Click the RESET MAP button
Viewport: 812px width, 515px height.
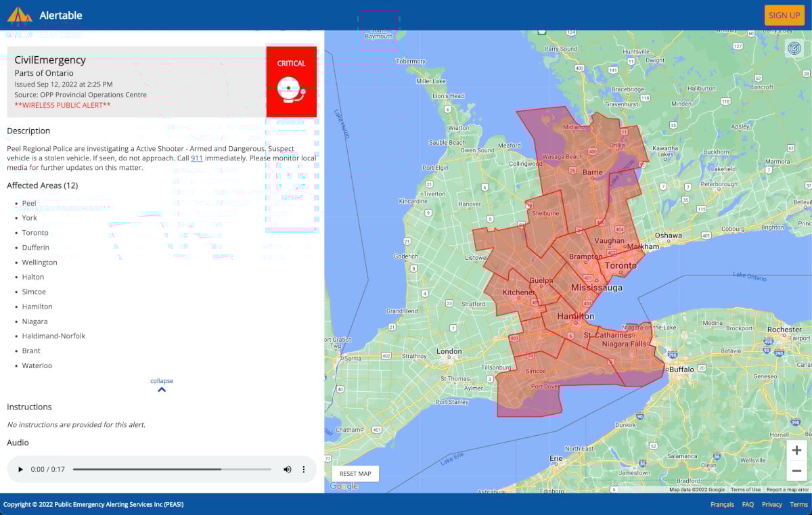click(355, 474)
